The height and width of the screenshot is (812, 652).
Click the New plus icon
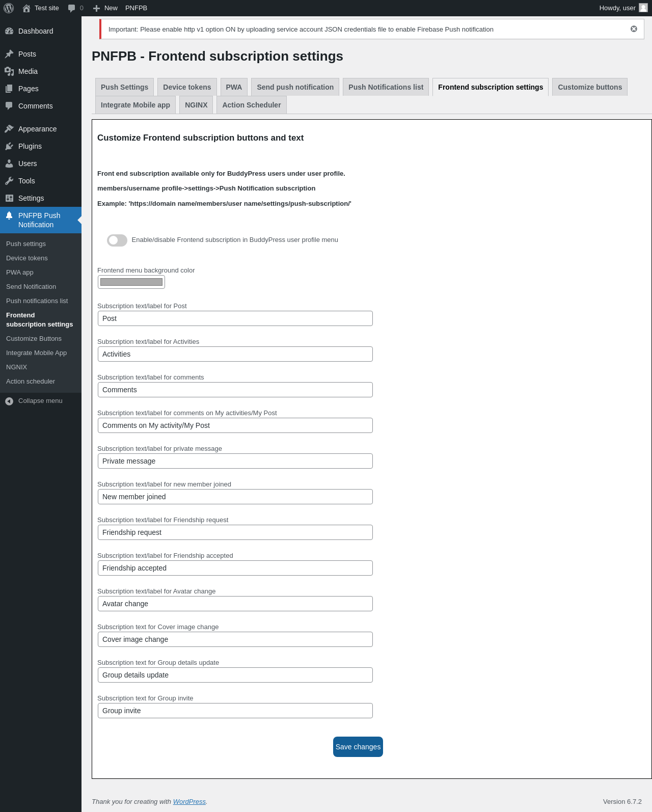pyautogui.click(x=96, y=8)
